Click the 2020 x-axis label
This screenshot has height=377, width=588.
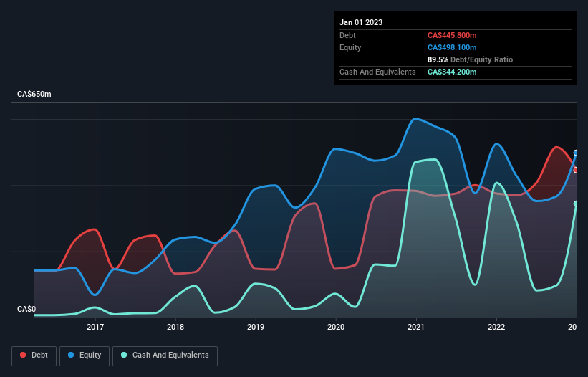point(336,327)
